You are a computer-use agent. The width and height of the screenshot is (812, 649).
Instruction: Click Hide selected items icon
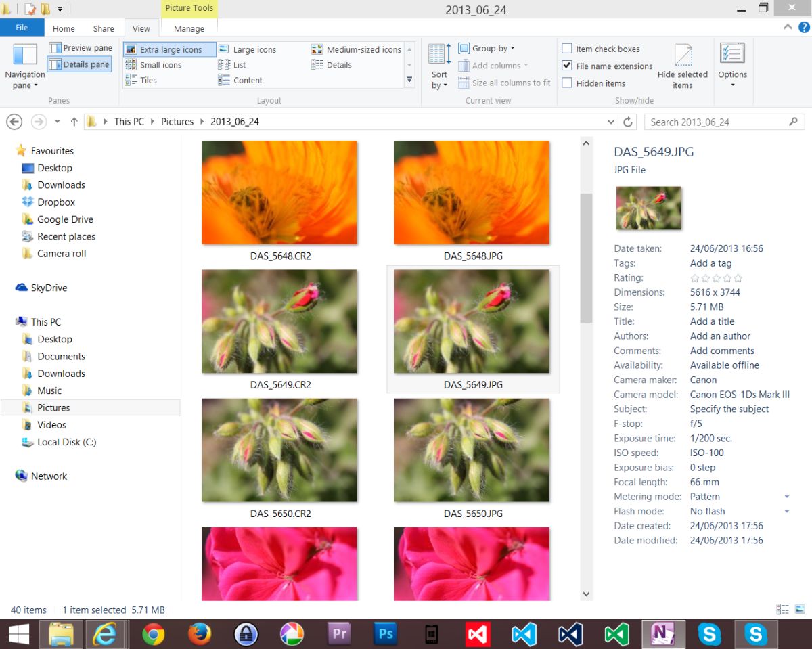click(683, 55)
